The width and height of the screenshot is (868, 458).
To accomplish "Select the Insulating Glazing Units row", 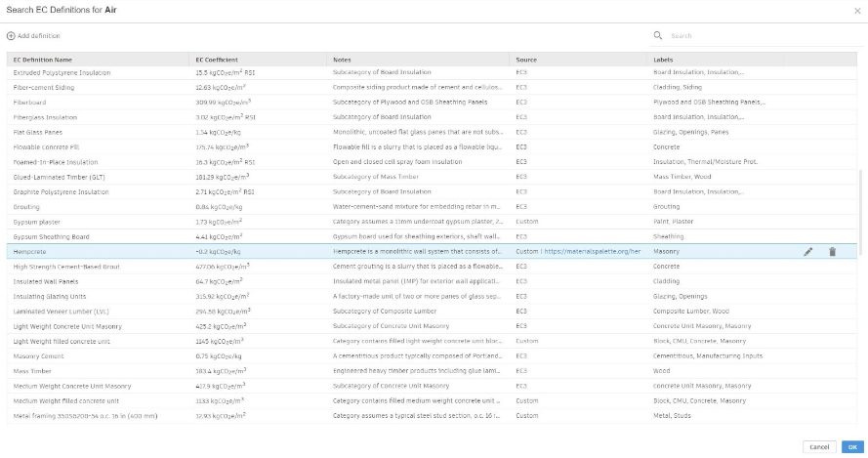I will 50,296.
